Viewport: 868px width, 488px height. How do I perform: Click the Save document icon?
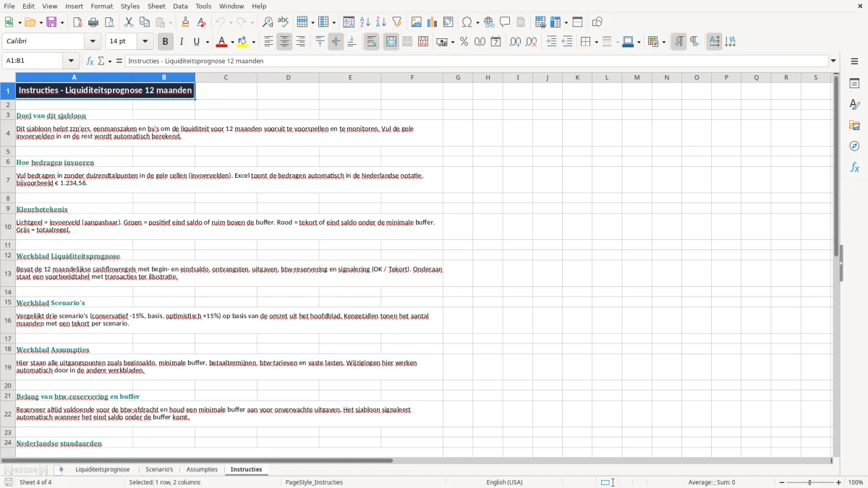[51, 22]
